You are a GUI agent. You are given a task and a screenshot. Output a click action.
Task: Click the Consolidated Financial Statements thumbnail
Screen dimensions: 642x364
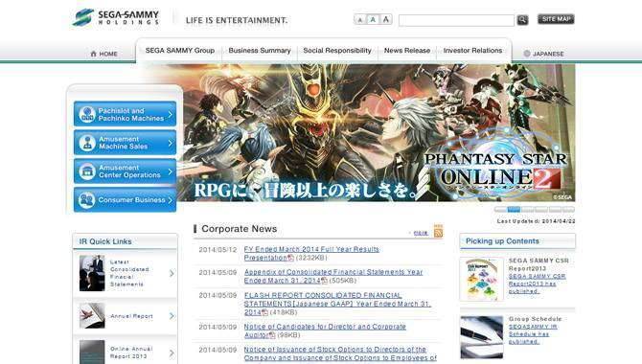click(x=92, y=273)
